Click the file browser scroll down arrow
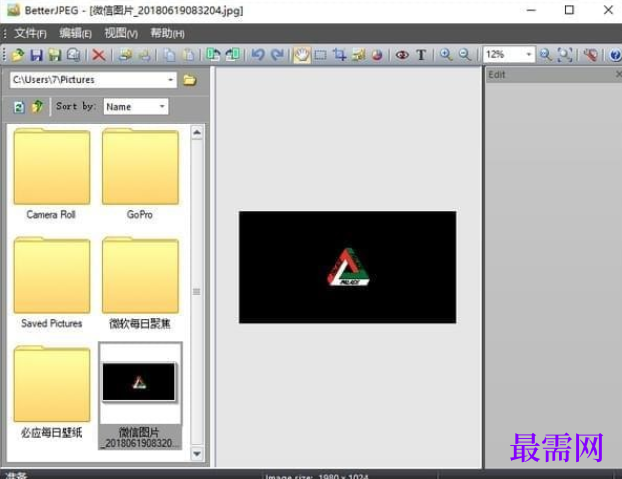This screenshot has height=479, width=622. pos(197,453)
